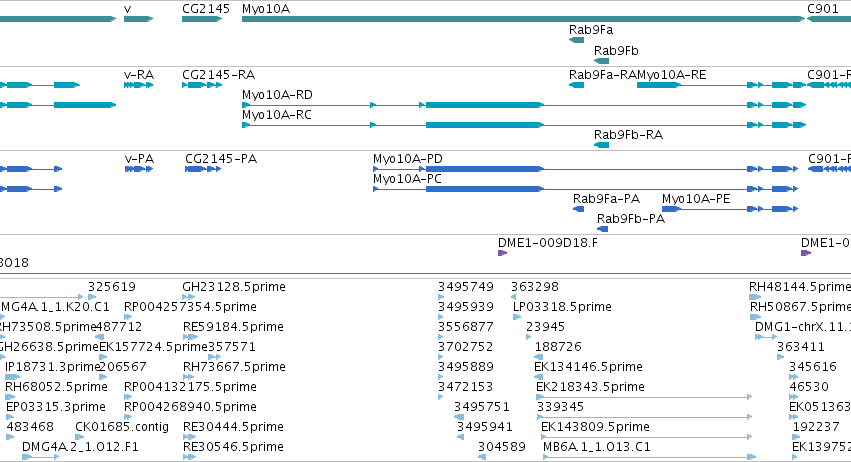
Task: Select the Myo10A-RC transcript large exon
Action: click(484, 125)
